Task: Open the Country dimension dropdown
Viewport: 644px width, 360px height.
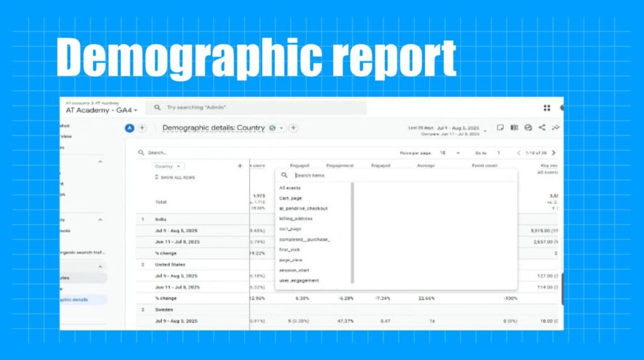Action: (x=169, y=166)
